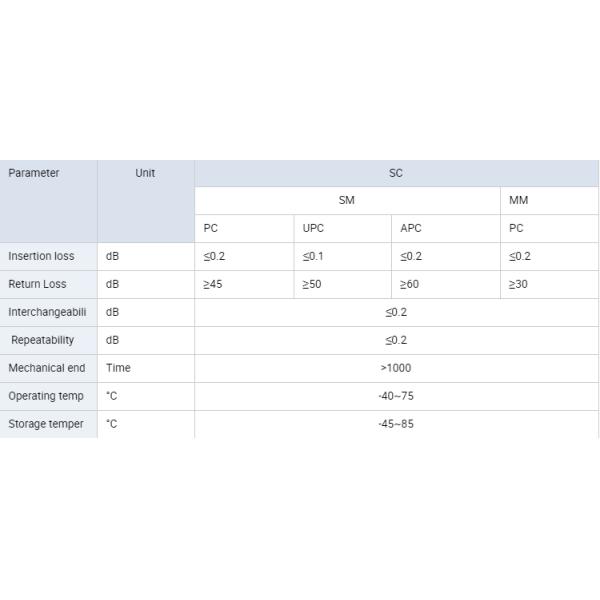Click the ≥30 MM return loss value
The height and width of the screenshot is (600, 600).
518,284
